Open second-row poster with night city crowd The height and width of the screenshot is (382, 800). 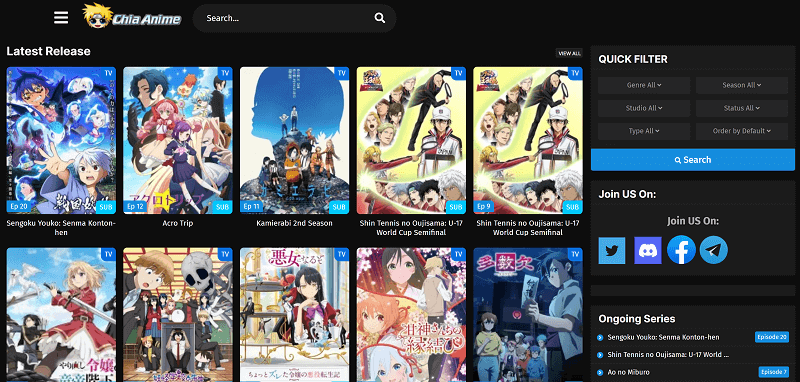[528, 315]
